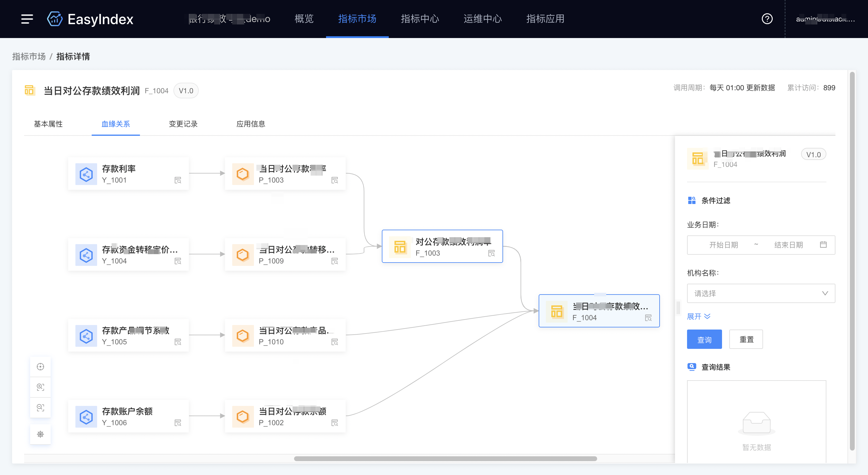Viewport: 868px width, 475px height.
Task: Open the hamburger menu icon
Action: point(27,19)
